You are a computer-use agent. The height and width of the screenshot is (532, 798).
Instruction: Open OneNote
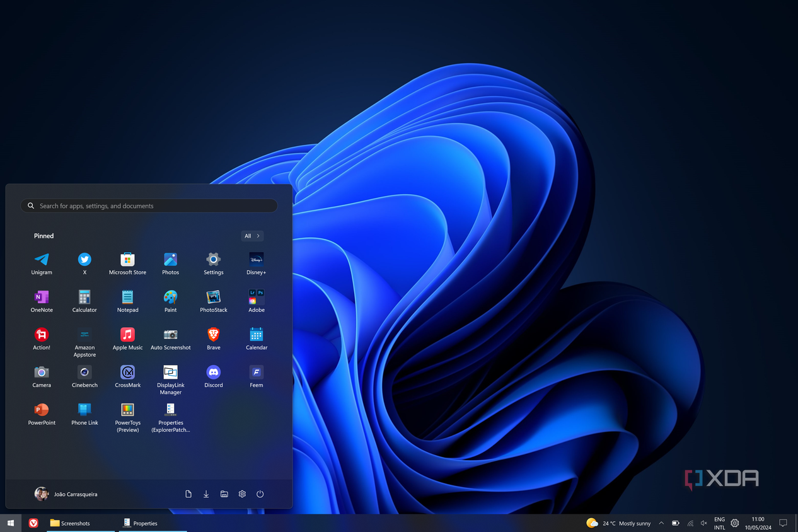coord(42,301)
